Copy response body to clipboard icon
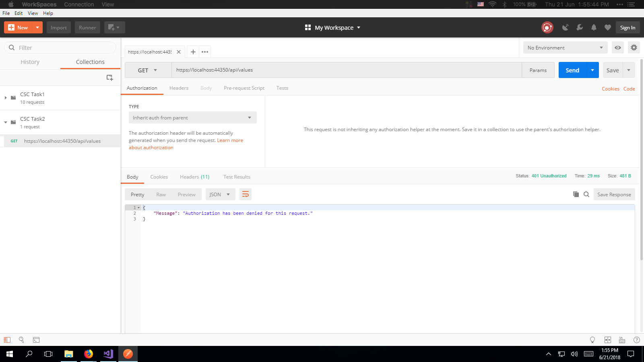This screenshot has height=362, width=644. pyautogui.click(x=576, y=194)
